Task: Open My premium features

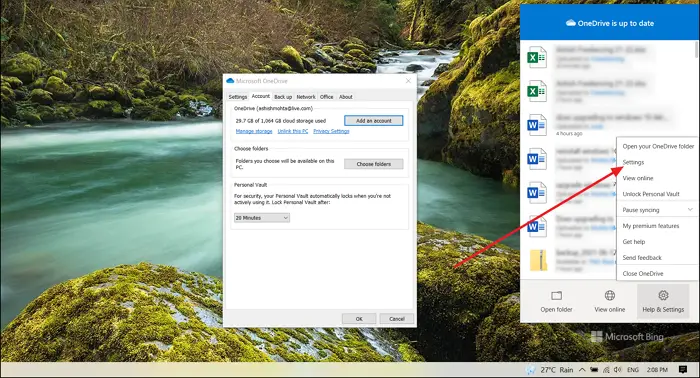Action: [658, 226]
